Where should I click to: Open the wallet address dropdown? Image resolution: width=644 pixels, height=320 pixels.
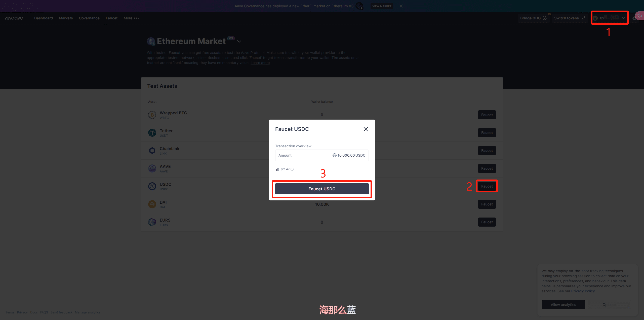(609, 18)
